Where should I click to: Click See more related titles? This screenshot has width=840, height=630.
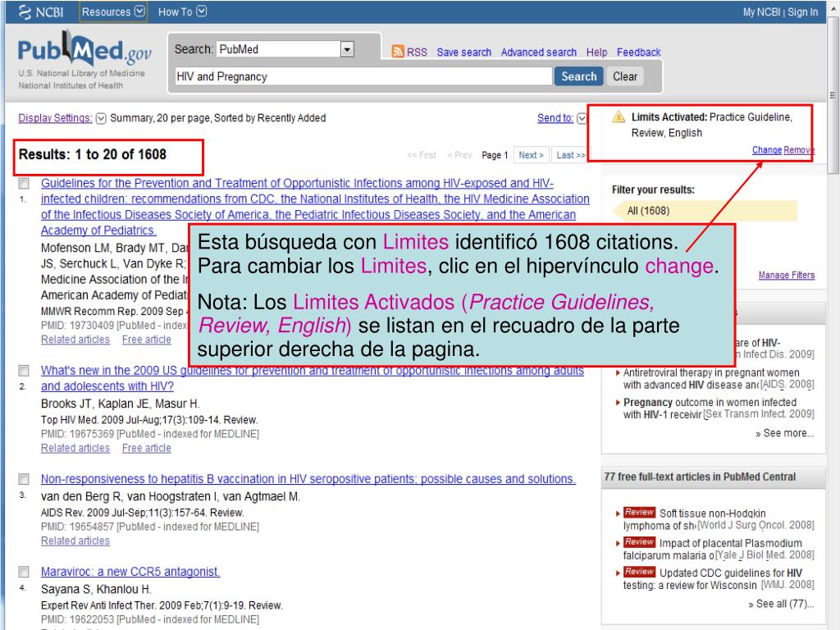[785, 433]
